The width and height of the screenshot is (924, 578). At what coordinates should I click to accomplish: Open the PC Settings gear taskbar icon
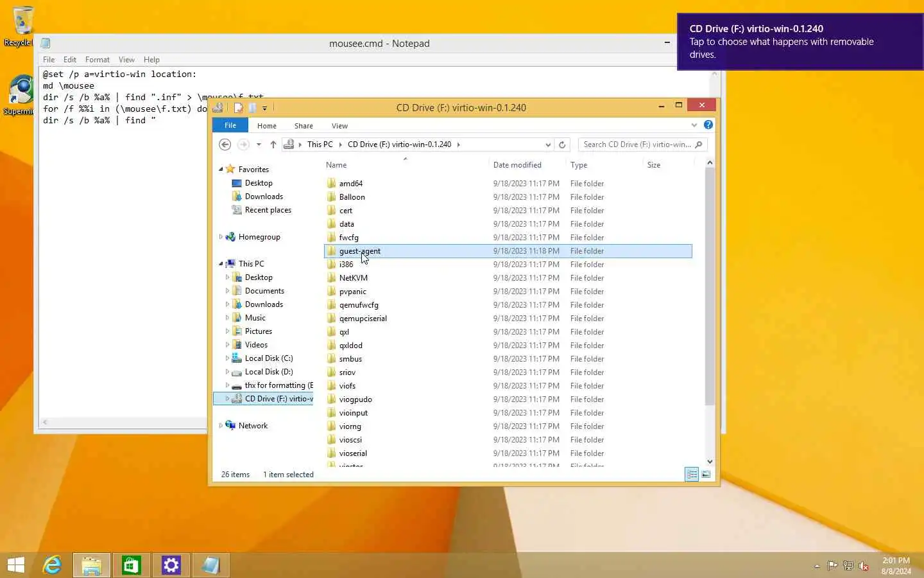tap(171, 565)
